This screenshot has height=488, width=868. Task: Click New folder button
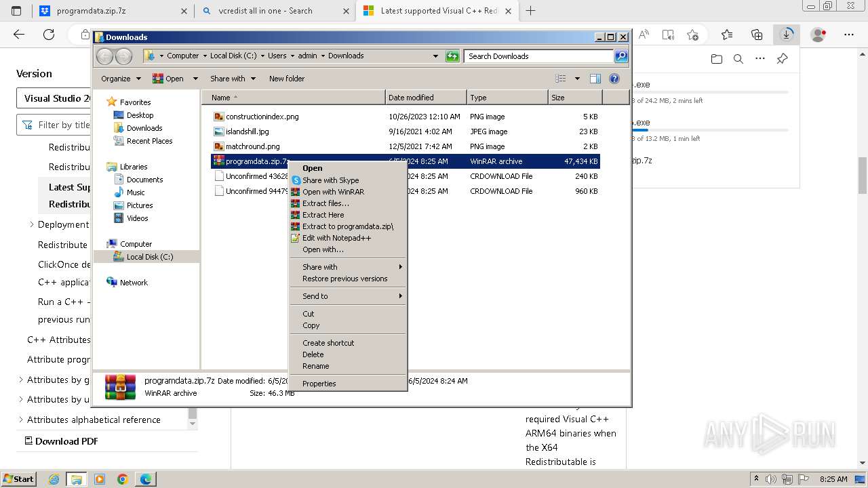pyautogui.click(x=287, y=79)
